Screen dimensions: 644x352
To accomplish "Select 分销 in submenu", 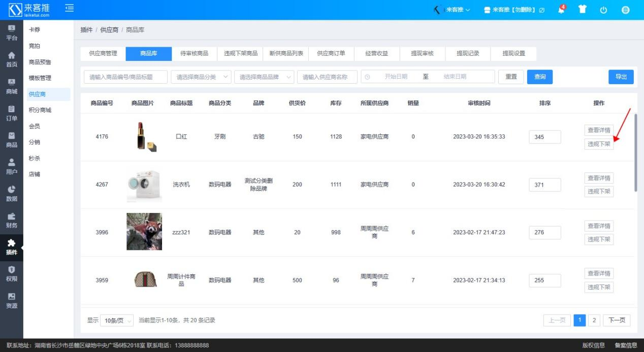I will [35, 143].
